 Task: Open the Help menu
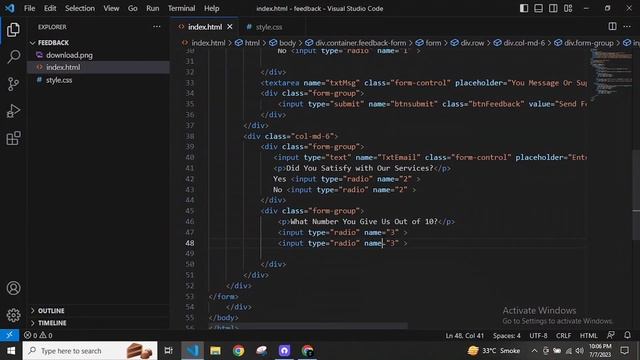coord(211,8)
